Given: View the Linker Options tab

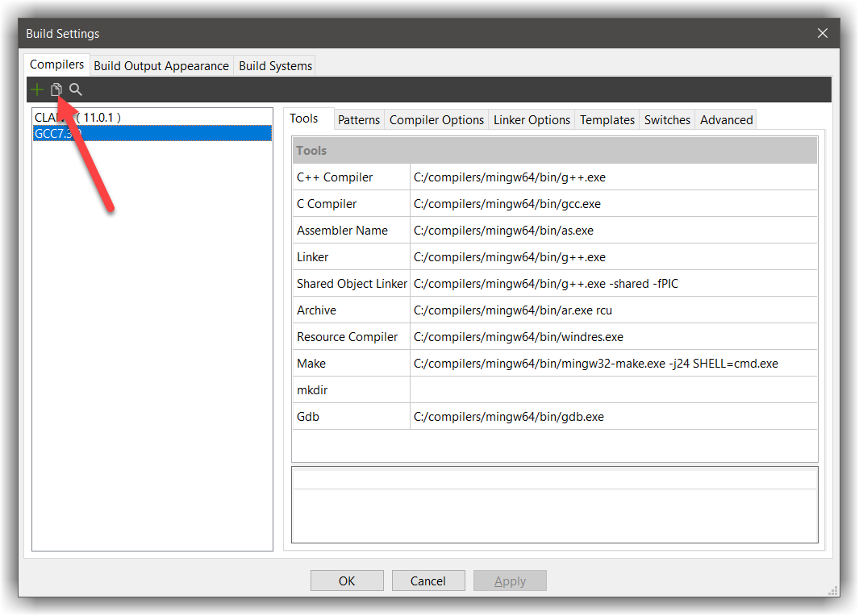Looking at the screenshot, I should tap(532, 119).
